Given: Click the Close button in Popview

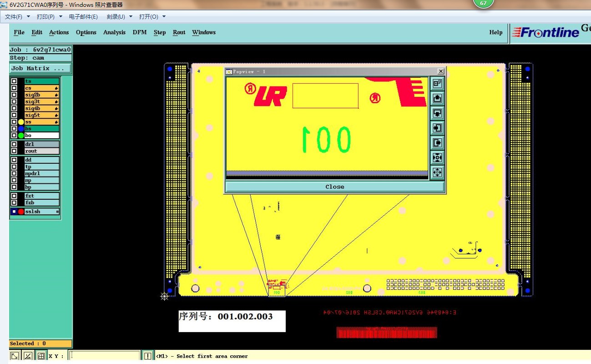Looking at the screenshot, I should click(x=334, y=187).
